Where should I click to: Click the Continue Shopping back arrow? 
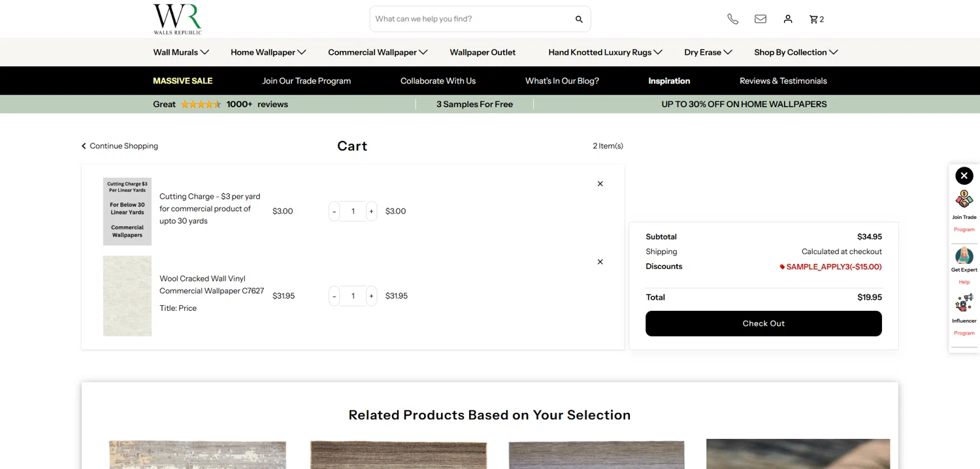[x=84, y=146]
